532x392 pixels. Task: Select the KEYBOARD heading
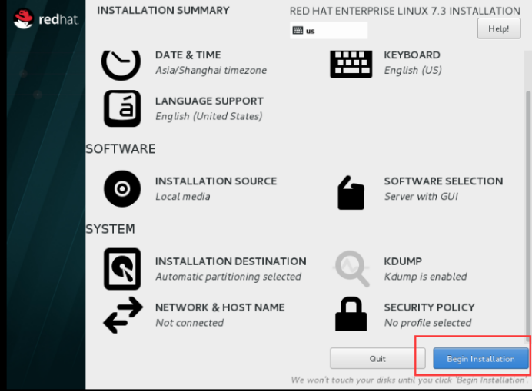click(x=412, y=55)
